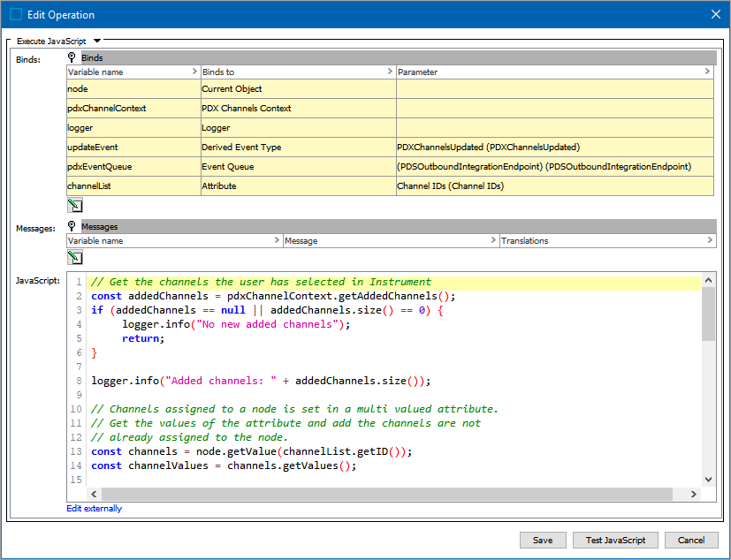Select the pdxChannelContext variable row
This screenshot has width=731, height=560.
(107, 109)
